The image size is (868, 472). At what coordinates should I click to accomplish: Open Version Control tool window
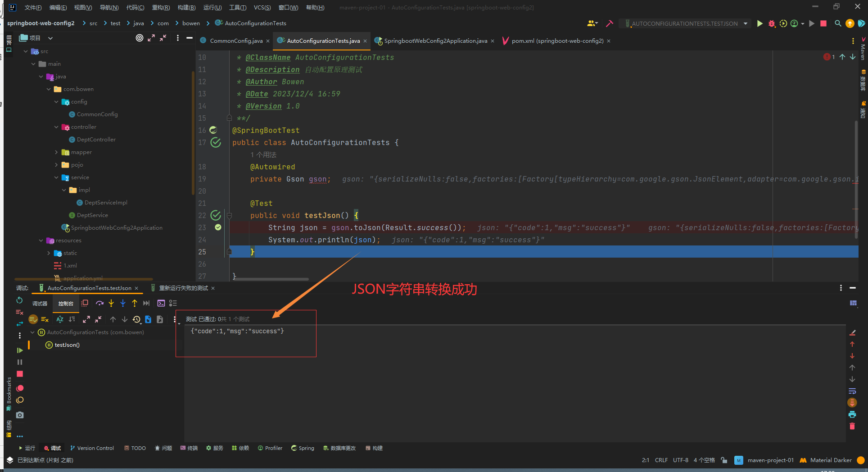pyautogui.click(x=92, y=448)
